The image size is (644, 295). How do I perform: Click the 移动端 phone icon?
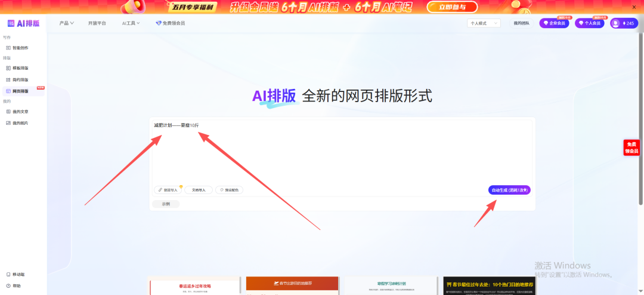(8, 275)
